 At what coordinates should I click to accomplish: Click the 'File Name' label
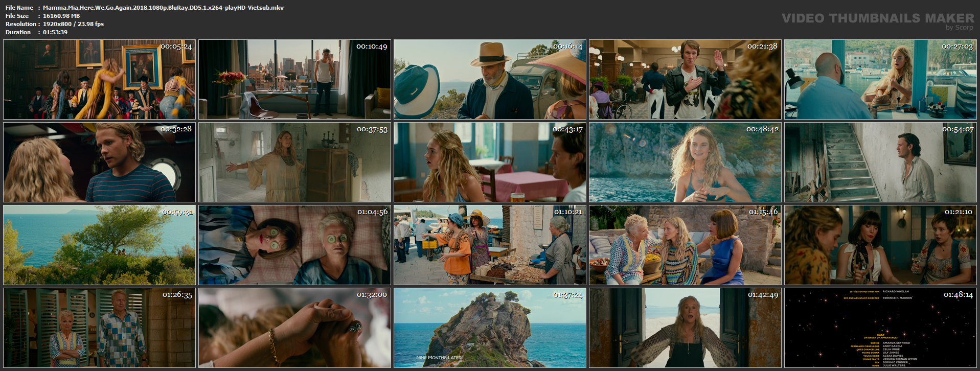pos(19,8)
